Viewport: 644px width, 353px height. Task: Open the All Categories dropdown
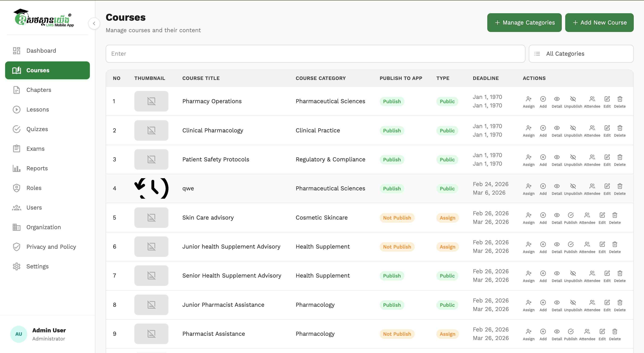(x=581, y=54)
